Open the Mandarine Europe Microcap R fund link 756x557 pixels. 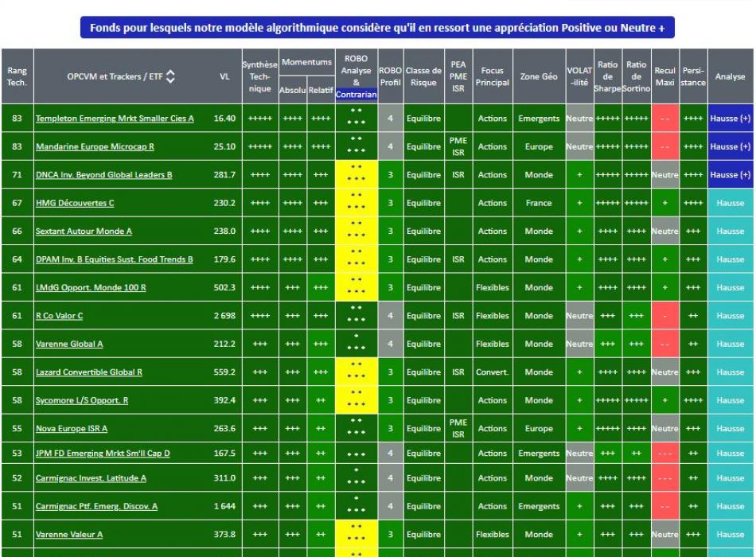click(x=95, y=146)
